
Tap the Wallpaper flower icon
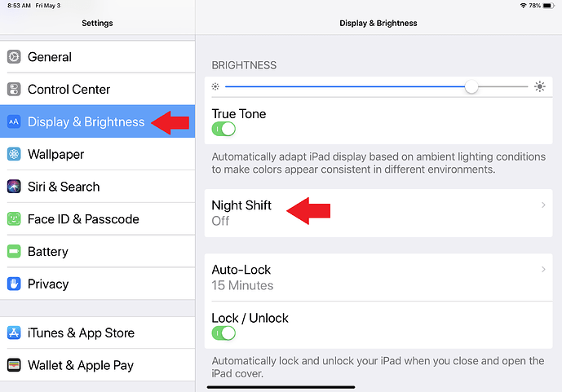pyautogui.click(x=14, y=154)
